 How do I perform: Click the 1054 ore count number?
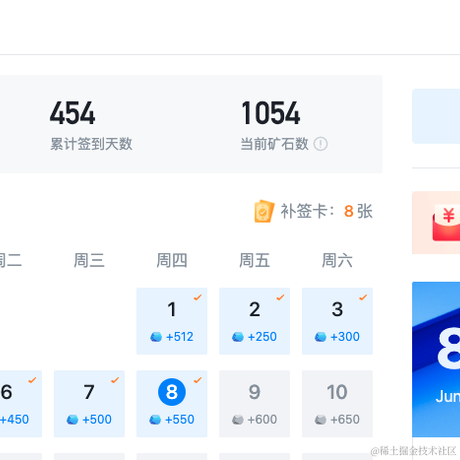[x=271, y=113]
